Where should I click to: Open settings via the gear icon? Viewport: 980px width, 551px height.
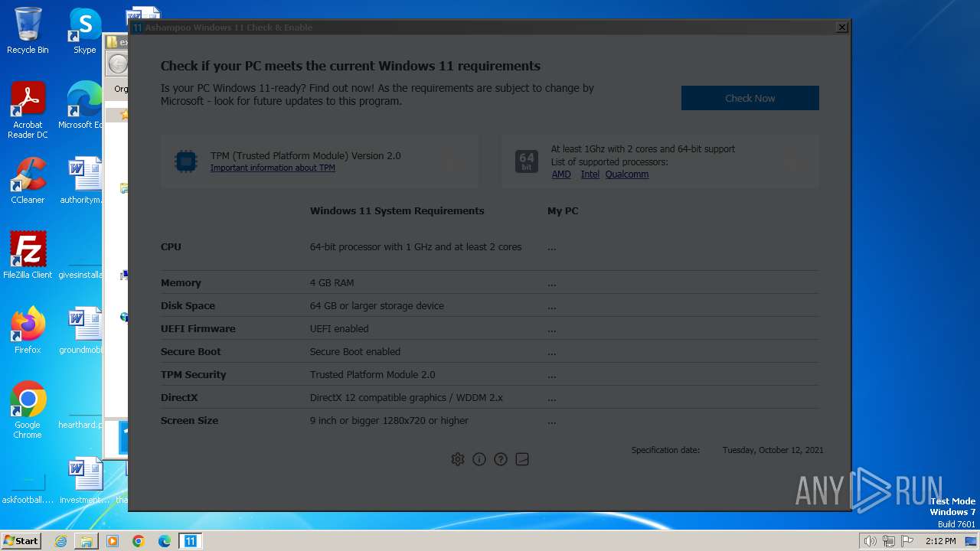pyautogui.click(x=458, y=459)
